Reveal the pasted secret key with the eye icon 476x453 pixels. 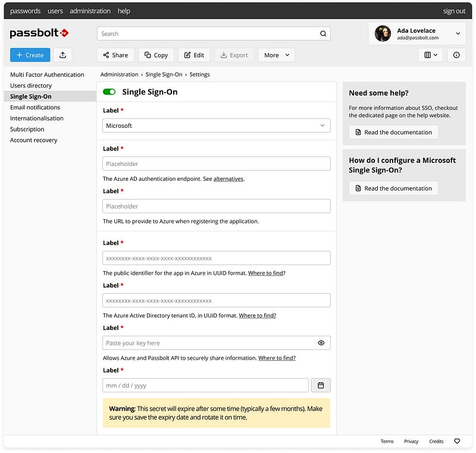pyautogui.click(x=321, y=343)
